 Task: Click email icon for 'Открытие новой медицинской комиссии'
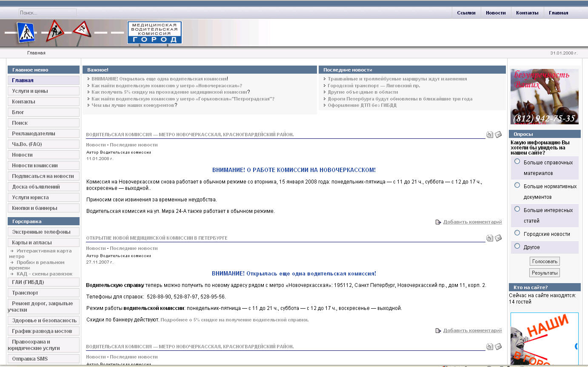[498, 238]
